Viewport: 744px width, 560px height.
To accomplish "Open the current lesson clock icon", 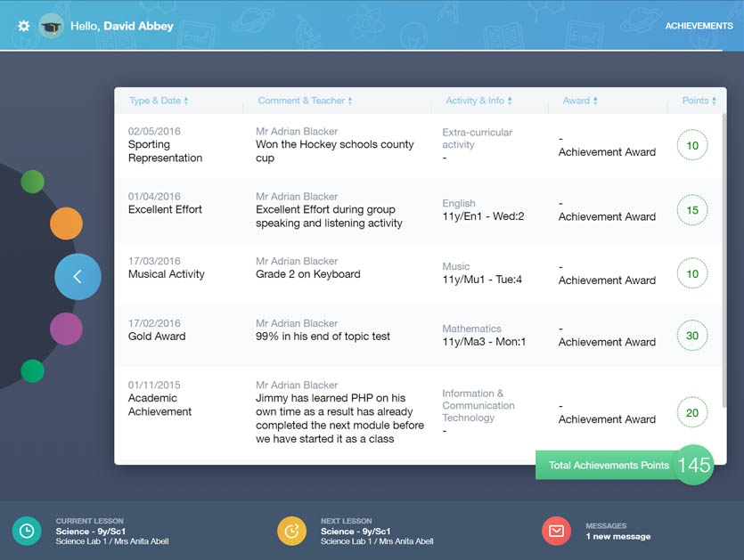I will pyautogui.click(x=27, y=532).
